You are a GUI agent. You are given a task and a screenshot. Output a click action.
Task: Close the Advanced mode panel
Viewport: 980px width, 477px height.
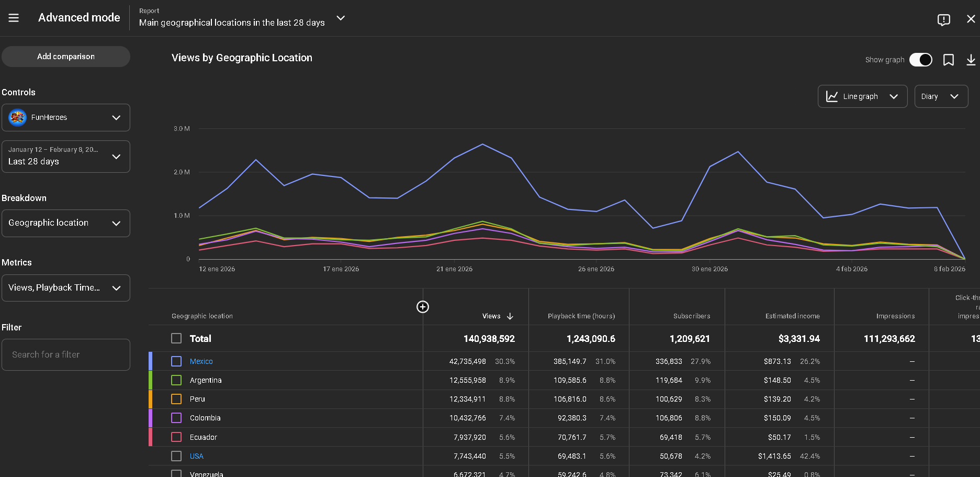971,19
